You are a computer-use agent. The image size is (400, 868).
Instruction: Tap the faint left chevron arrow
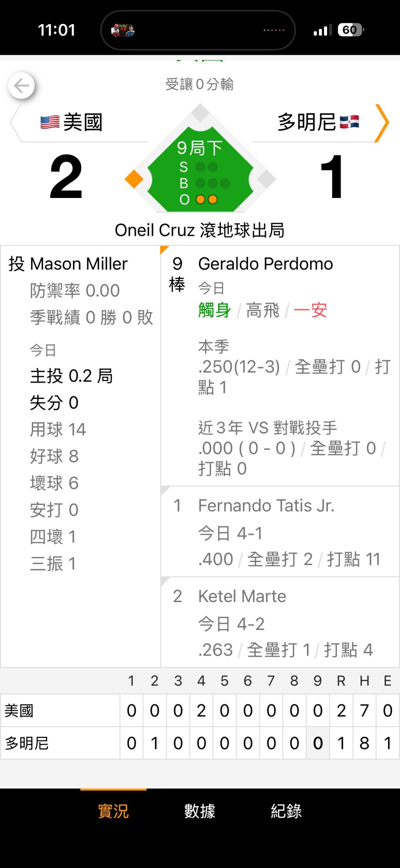(x=15, y=123)
